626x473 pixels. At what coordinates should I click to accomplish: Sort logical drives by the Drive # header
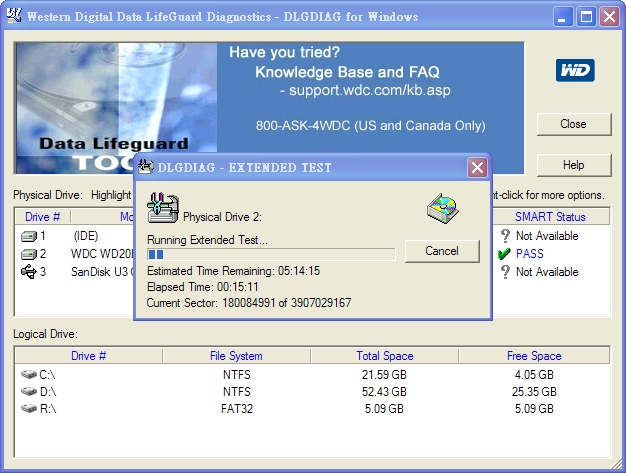point(89,356)
